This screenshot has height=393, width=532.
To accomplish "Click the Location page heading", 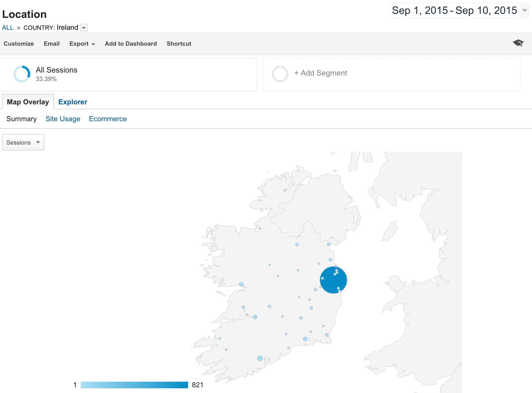I will 24,14.
